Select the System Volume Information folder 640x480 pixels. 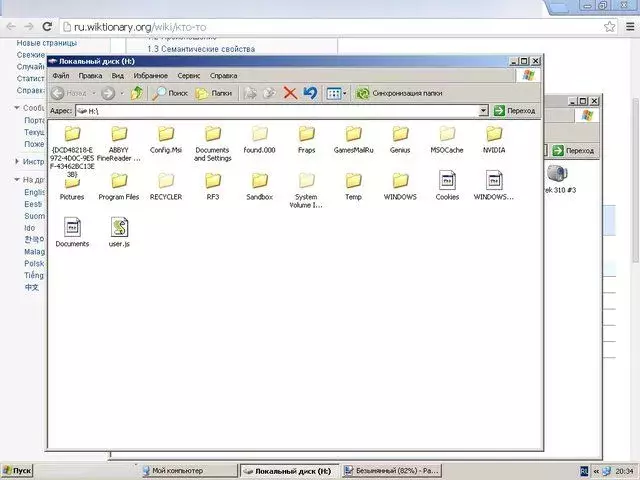tap(306, 191)
